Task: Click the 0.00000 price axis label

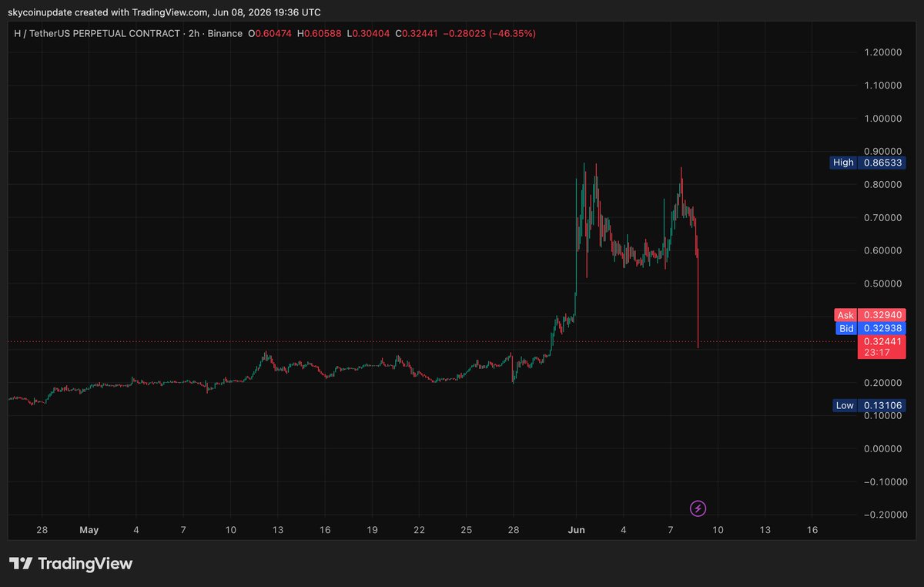Action: tap(882, 448)
